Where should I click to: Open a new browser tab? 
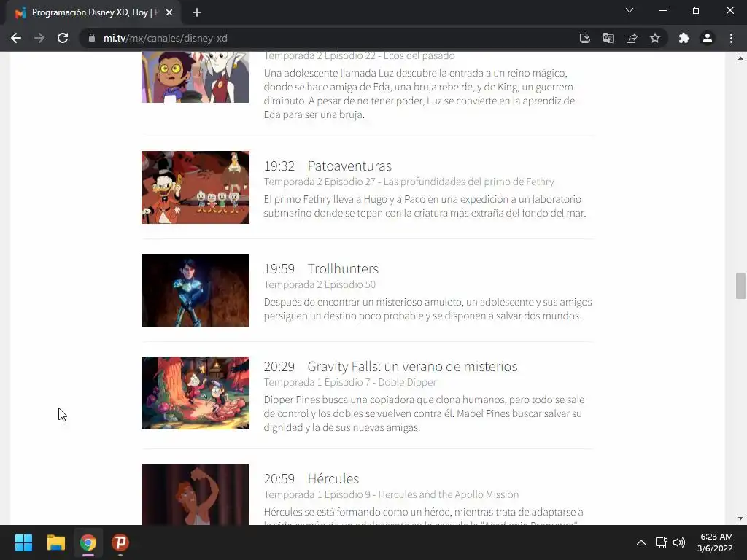coord(197,12)
